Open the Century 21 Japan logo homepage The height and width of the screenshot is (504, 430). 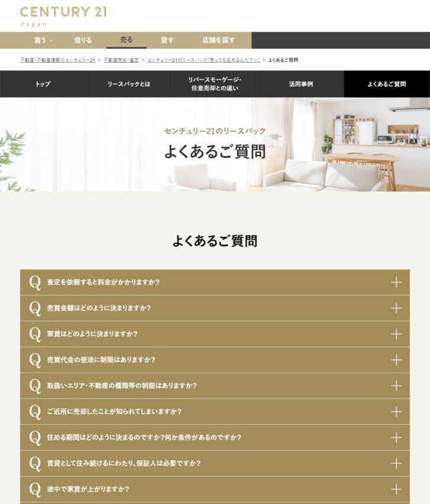point(63,16)
